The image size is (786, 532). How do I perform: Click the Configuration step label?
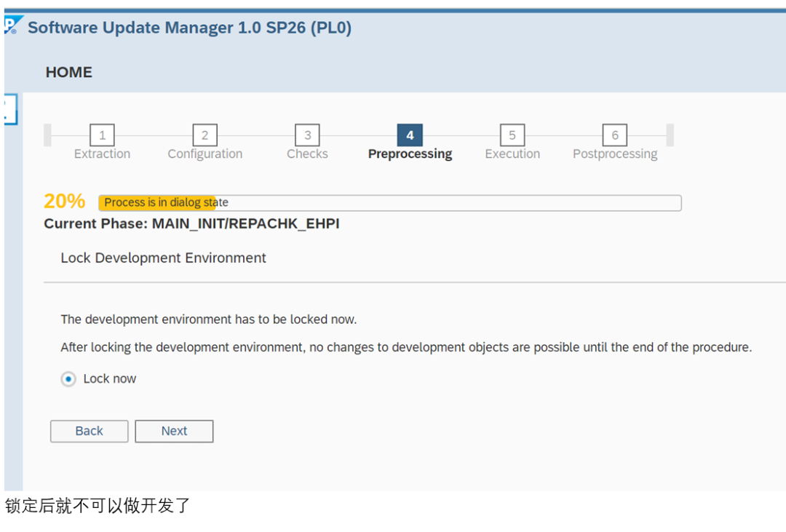pos(205,154)
